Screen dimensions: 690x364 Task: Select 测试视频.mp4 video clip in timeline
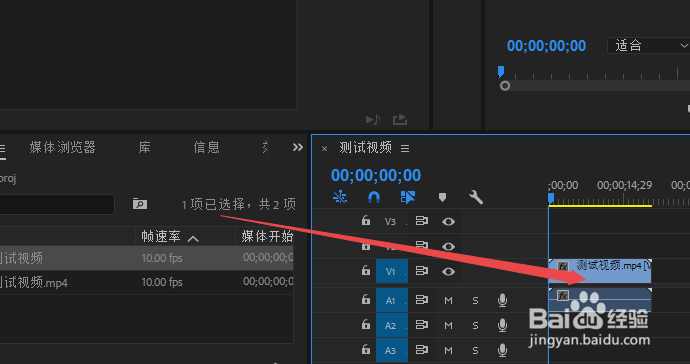[600, 271]
